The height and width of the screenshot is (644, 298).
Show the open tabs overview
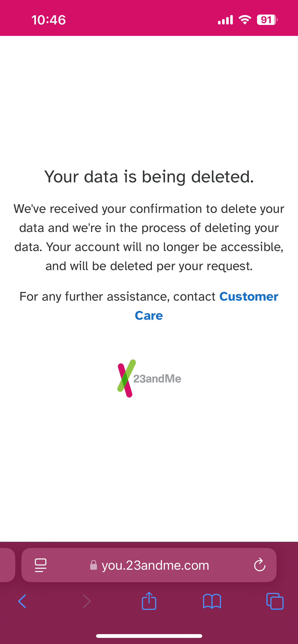pos(275,601)
